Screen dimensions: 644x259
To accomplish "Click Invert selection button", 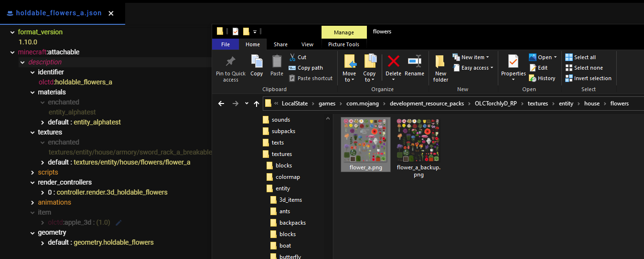I will [588, 78].
